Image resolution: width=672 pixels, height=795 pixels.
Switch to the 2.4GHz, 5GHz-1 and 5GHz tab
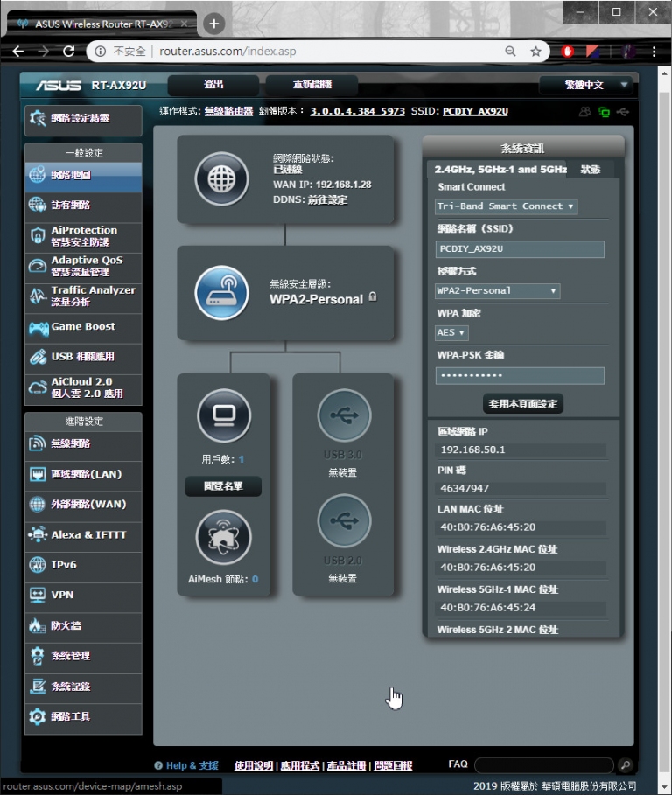click(x=500, y=170)
